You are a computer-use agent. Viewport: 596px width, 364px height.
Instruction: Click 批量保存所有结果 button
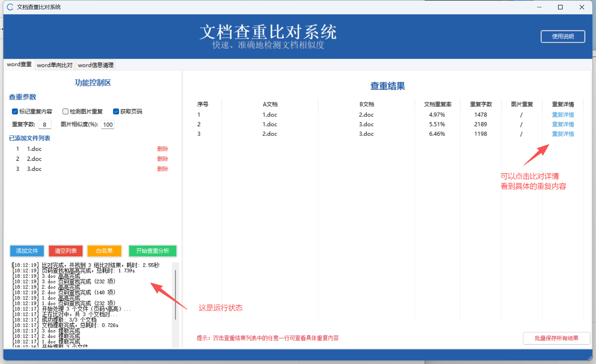556,338
